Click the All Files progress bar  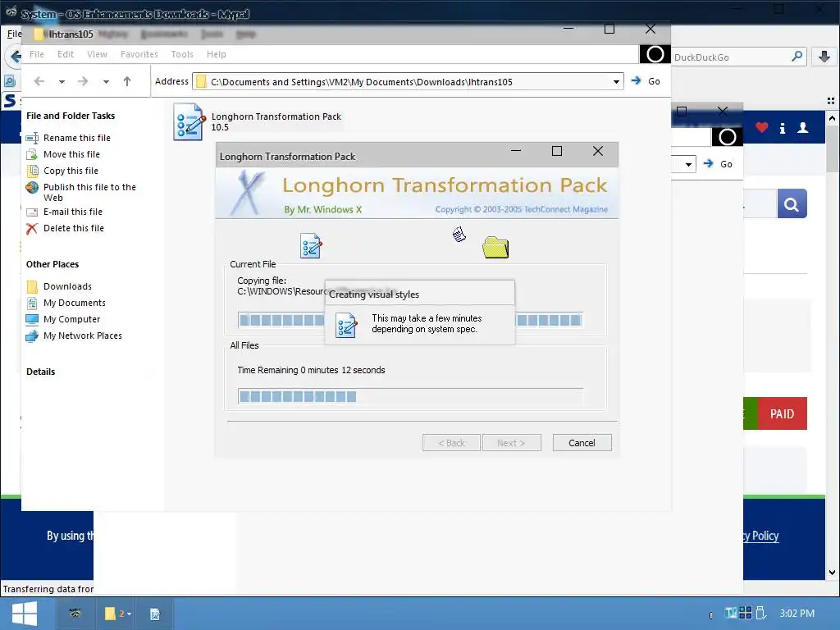point(410,396)
